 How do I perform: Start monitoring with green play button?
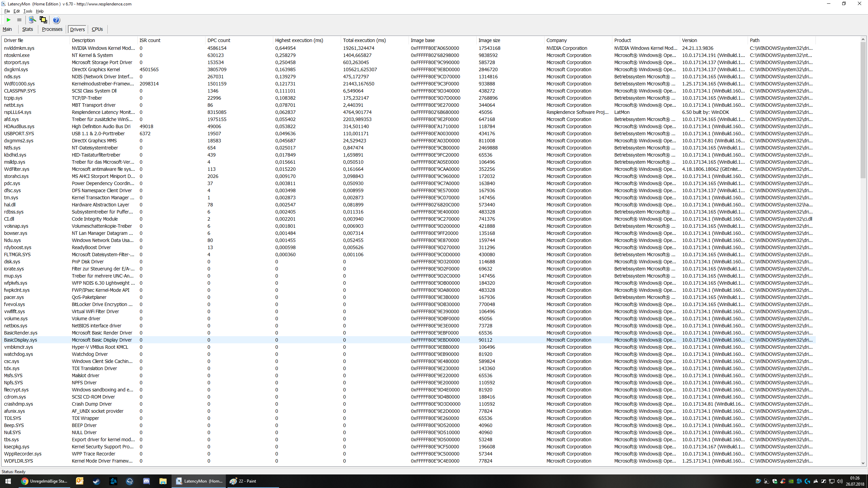tap(9, 20)
